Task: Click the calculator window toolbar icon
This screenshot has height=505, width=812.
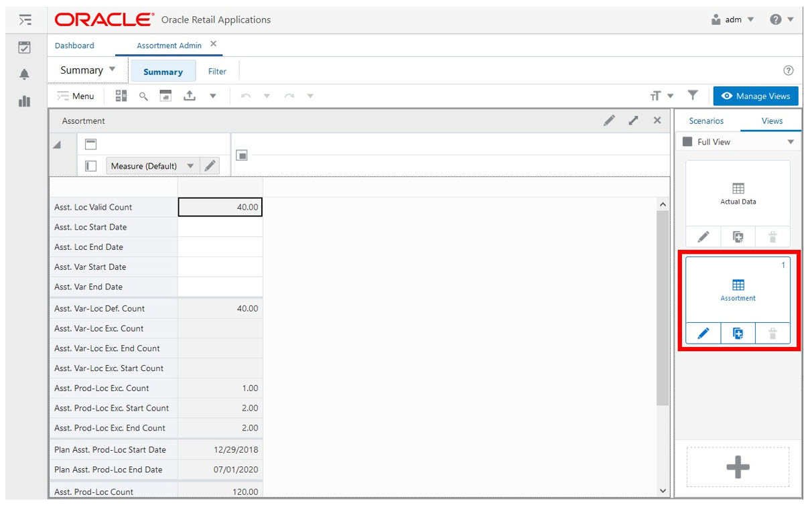Action: [165, 96]
